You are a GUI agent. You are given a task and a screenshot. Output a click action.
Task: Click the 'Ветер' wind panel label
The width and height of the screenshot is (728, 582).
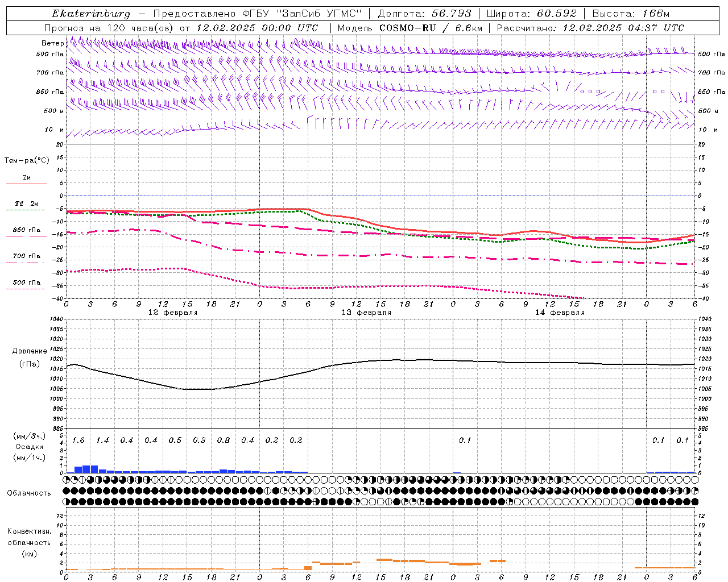tap(52, 43)
